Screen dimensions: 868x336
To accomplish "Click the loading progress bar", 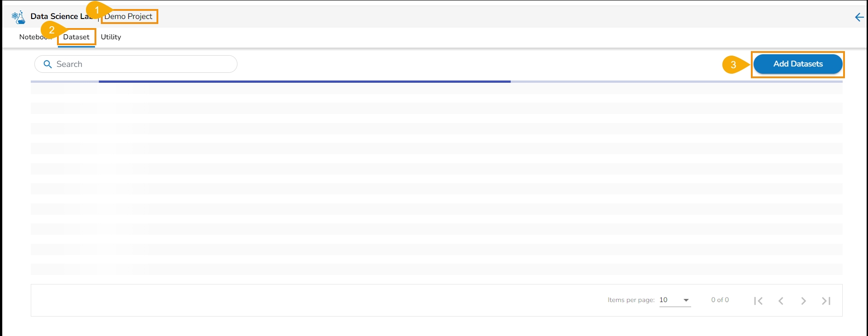I will pyautogui.click(x=304, y=81).
